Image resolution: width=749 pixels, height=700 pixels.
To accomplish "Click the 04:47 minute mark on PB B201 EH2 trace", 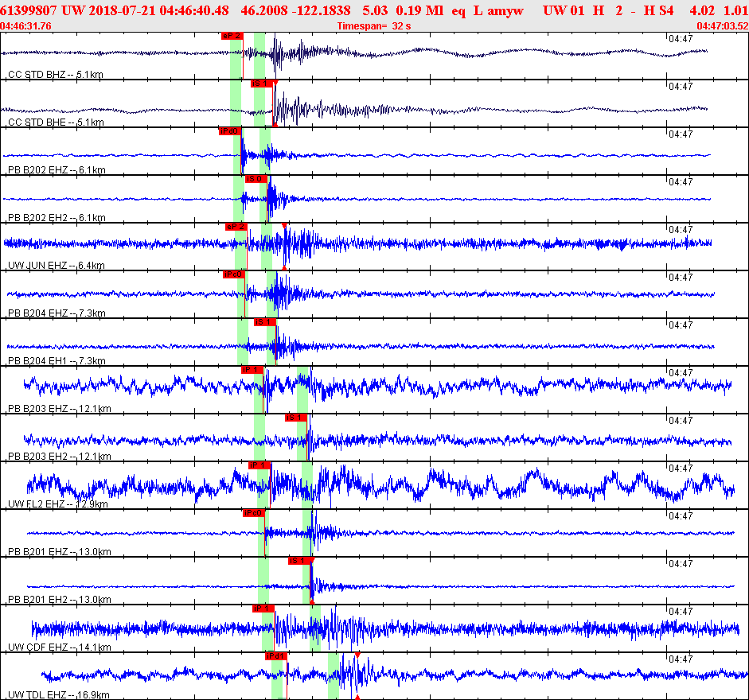I will (681, 564).
